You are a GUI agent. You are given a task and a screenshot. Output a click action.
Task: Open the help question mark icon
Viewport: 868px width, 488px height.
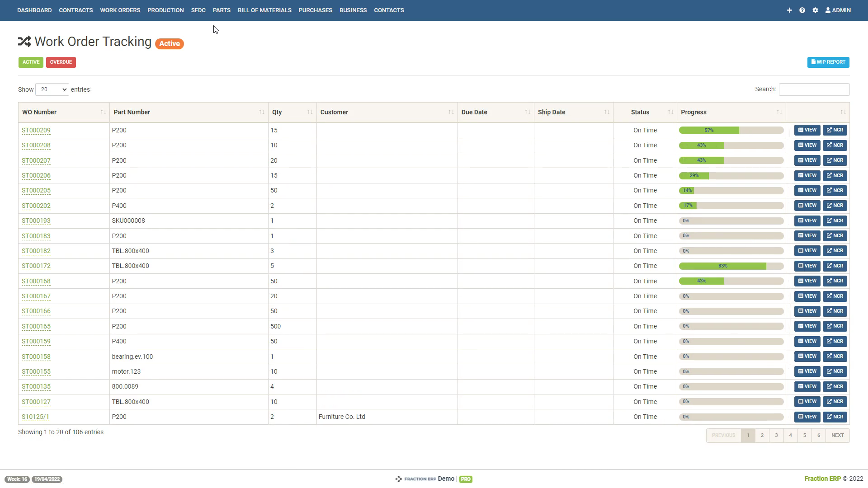coord(802,10)
